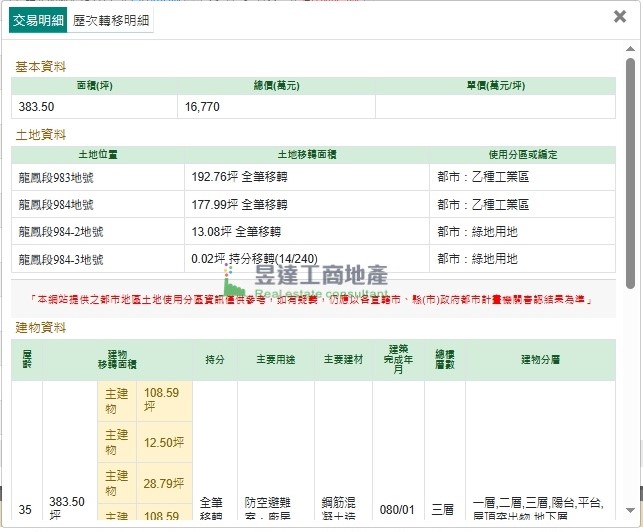Click the 使用分區或編定 column header
The image size is (643, 532).
tap(522, 155)
